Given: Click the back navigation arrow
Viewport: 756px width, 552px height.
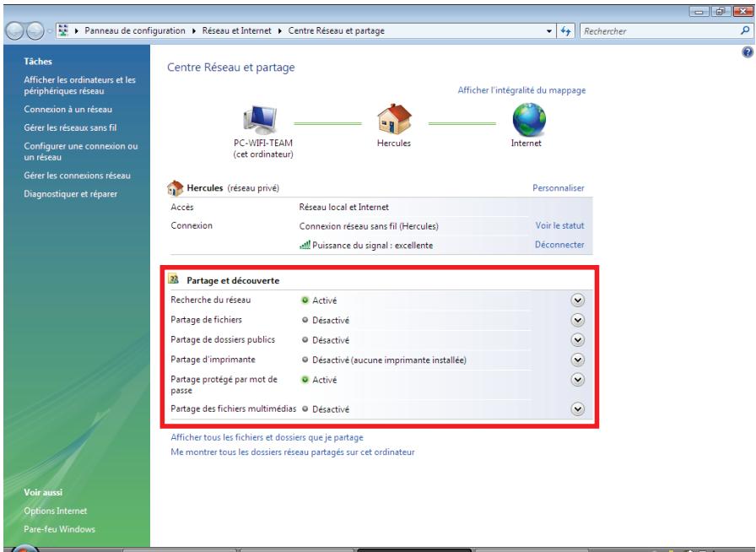Looking at the screenshot, I should pos(15,31).
